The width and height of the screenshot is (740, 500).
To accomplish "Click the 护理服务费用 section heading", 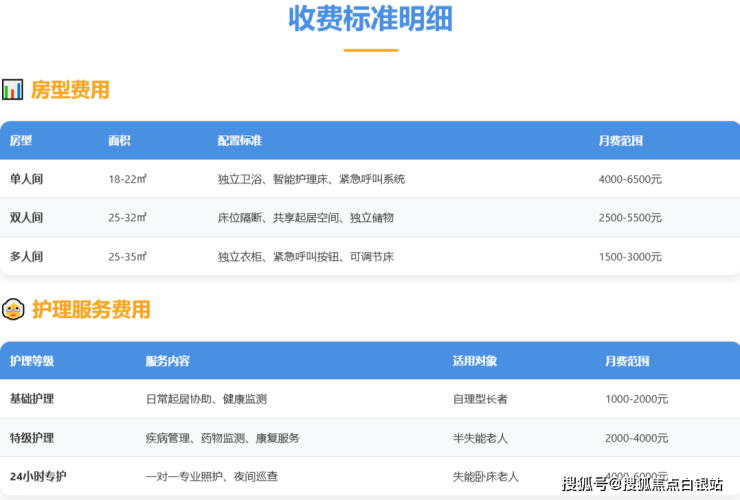I will [91, 310].
